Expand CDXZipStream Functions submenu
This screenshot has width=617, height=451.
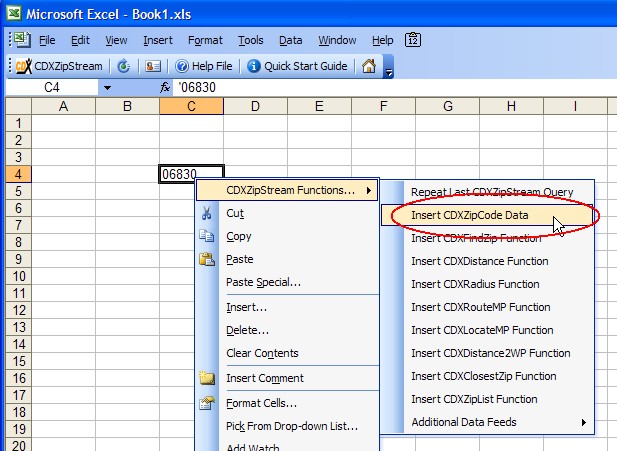(x=287, y=190)
